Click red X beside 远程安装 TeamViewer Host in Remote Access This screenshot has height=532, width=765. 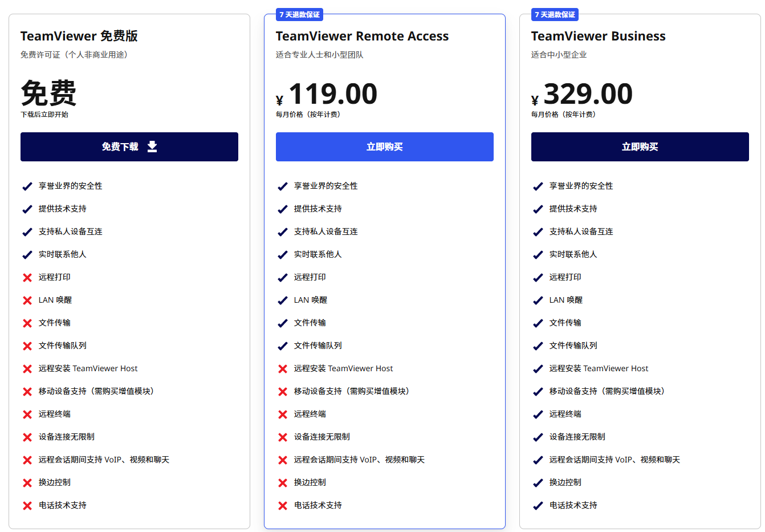tap(282, 369)
